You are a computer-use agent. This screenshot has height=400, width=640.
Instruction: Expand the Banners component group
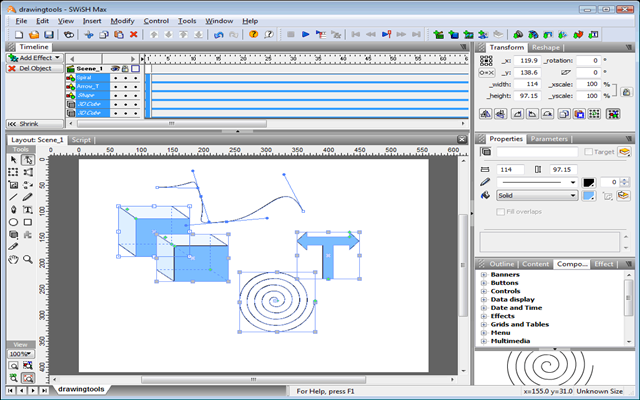pos(483,275)
